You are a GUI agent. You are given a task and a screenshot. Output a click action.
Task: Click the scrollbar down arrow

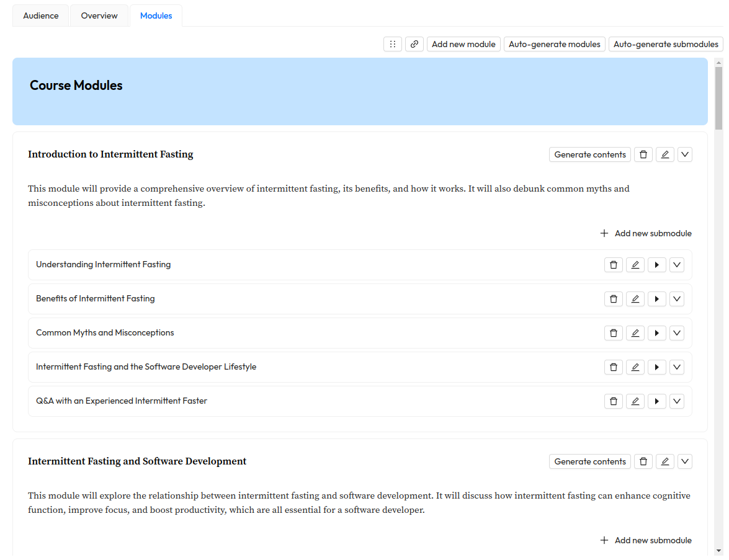tap(719, 551)
